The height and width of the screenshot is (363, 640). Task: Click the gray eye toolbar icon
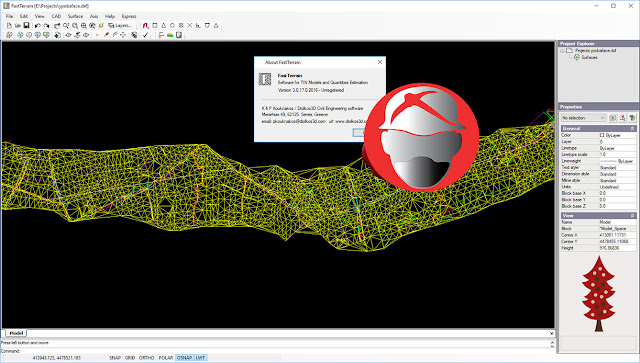86,35
